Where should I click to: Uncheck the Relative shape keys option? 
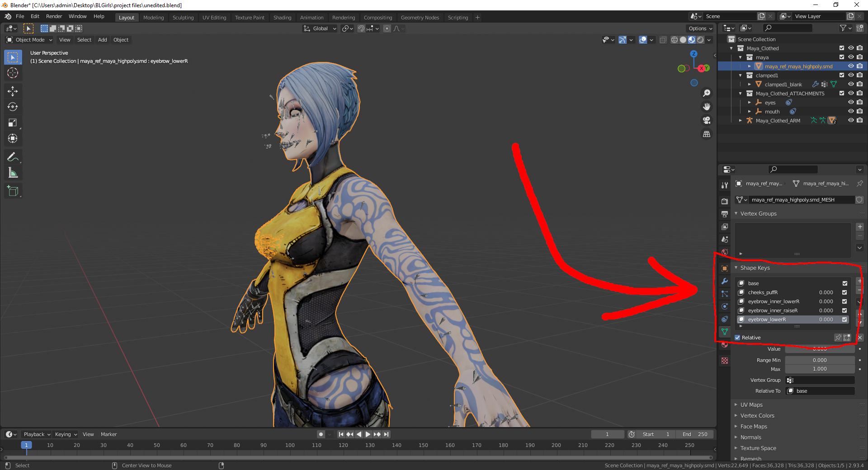pyautogui.click(x=737, y=338)
